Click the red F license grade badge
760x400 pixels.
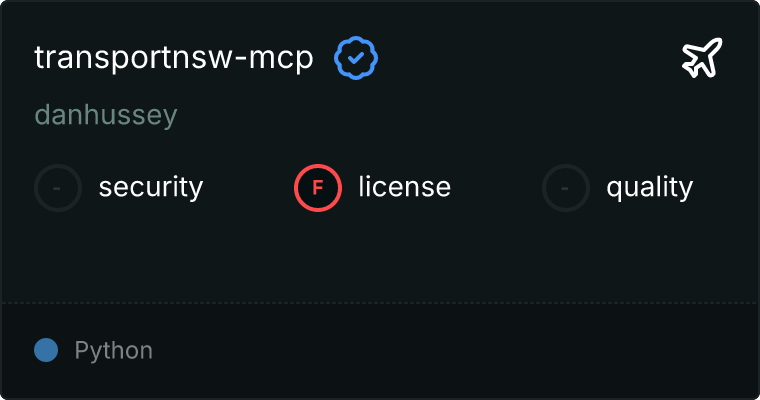click(x=318, y=188)
